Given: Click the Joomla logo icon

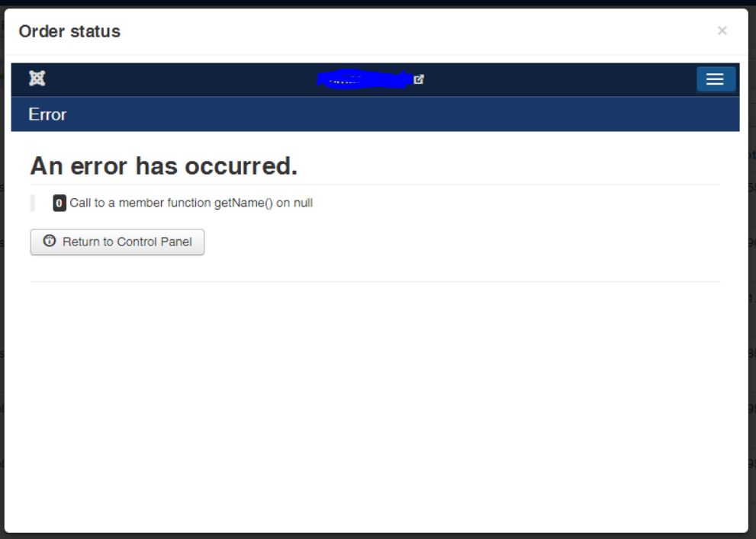Looking at the screenshot, I should click(x=37, y=78).
